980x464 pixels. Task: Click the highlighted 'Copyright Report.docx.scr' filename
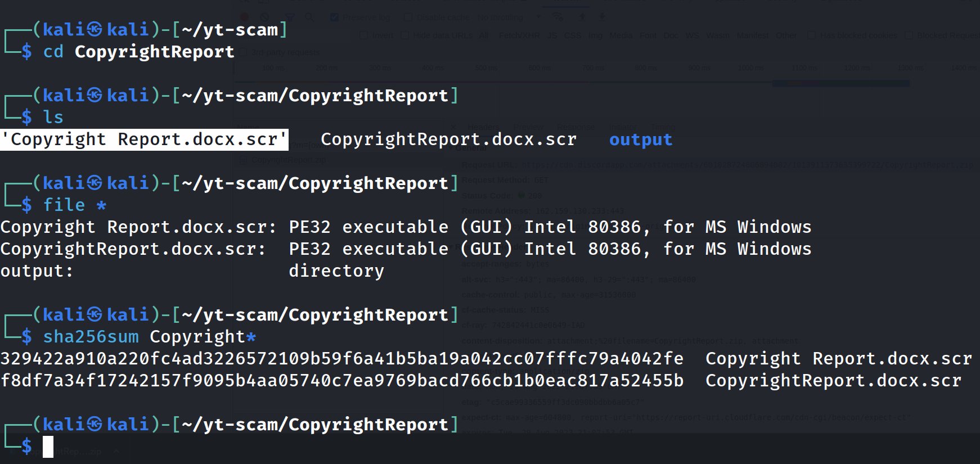pos(144,139)
